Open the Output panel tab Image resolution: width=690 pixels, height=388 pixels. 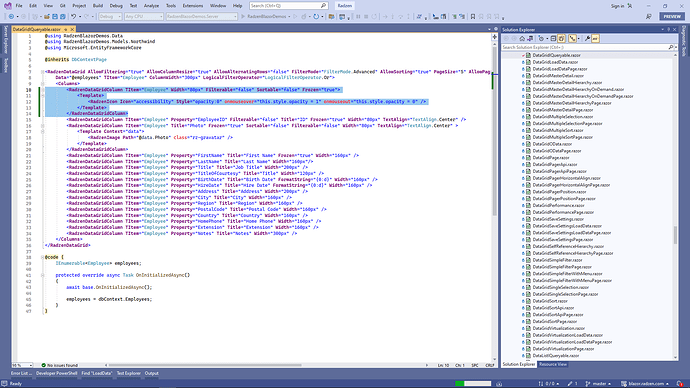(x=151, y=373)
